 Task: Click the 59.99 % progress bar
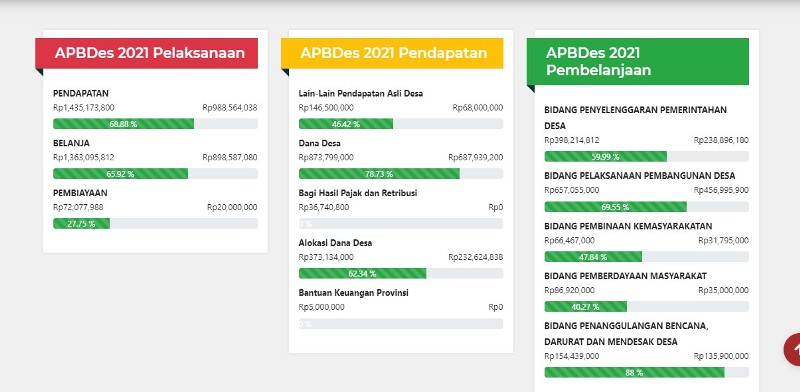click(x=646, y=156)
